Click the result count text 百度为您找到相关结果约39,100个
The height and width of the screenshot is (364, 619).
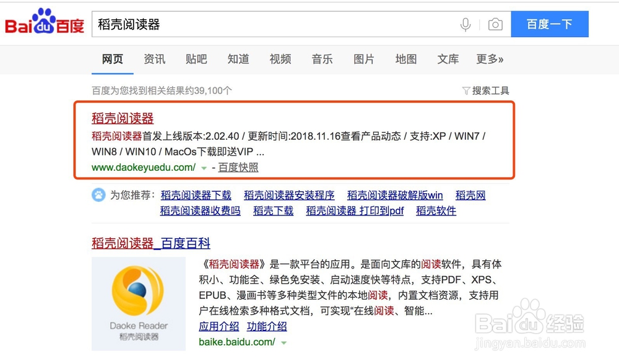[162, 91]
